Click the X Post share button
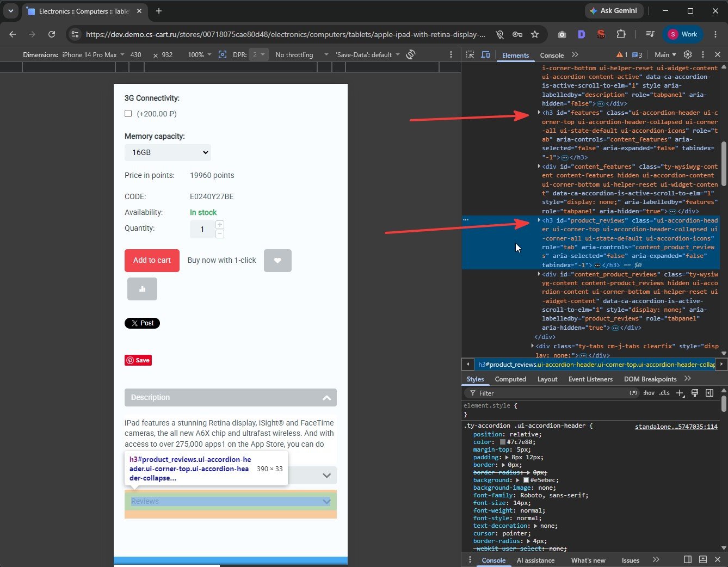728x567 pixels. point(142,323)
